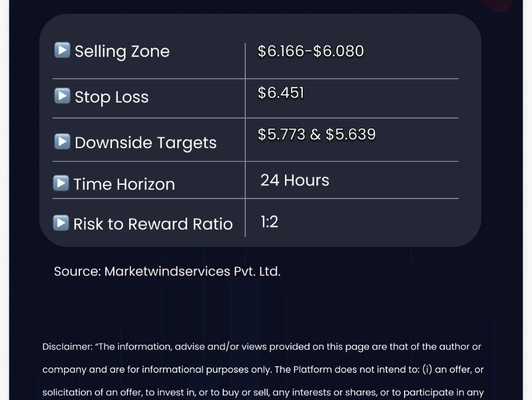Click the play icon beside Stop Loss
Screen dimensions: 532x400
(62, 95)
